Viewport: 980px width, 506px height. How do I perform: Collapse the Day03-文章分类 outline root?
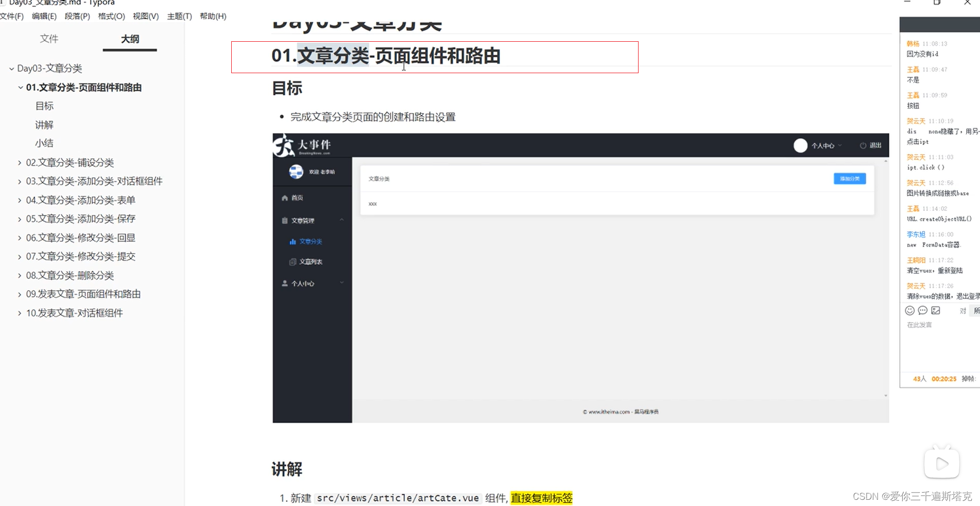(11, 69)
